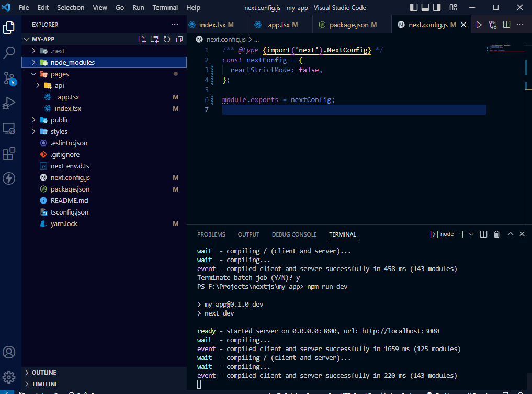Screen dimensions: 532x394
Task: Open the new terminal launch profile dropdown
Action: coord(471,234)
